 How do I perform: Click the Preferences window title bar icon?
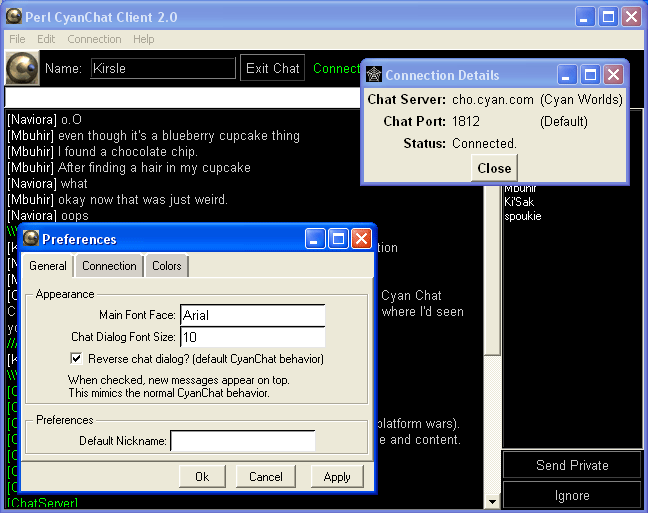pyautogui.click(x=31, y=239)
